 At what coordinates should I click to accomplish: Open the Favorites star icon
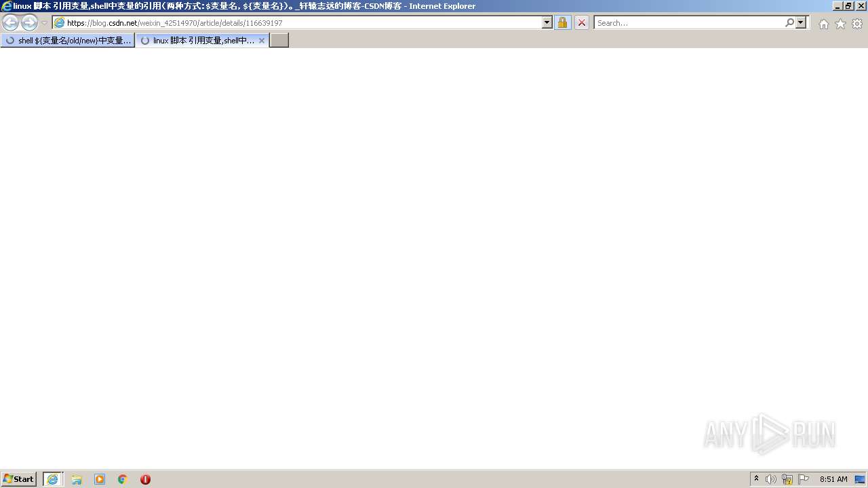(x=840, y=24)
